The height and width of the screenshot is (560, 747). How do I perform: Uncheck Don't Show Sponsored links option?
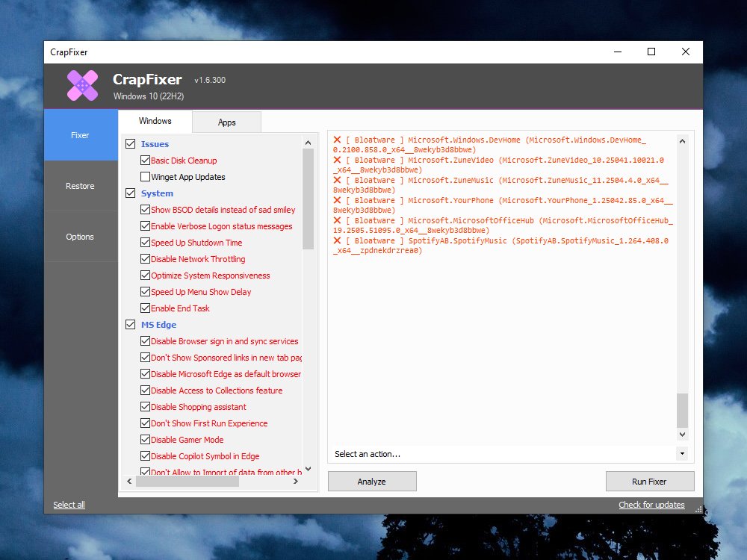coord(146,357)
